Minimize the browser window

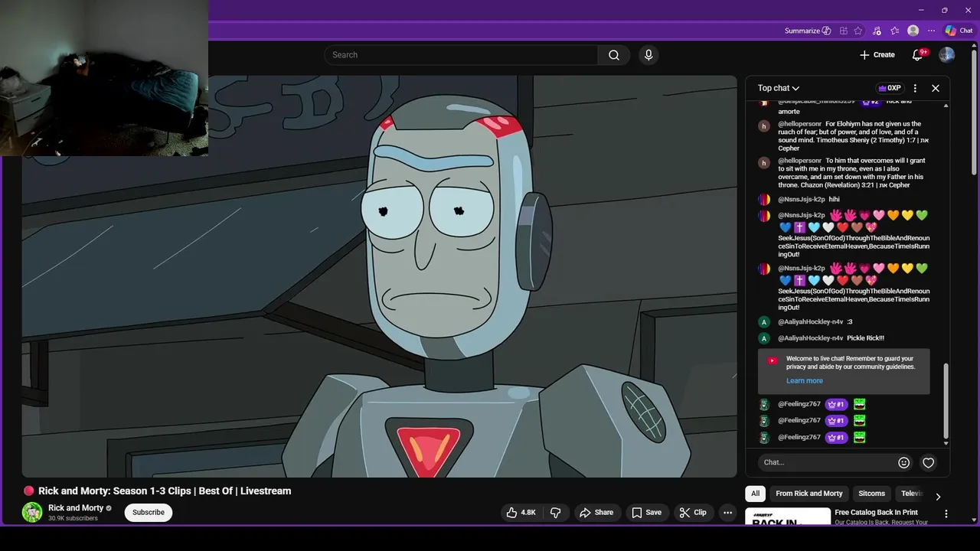click(920, 10)
